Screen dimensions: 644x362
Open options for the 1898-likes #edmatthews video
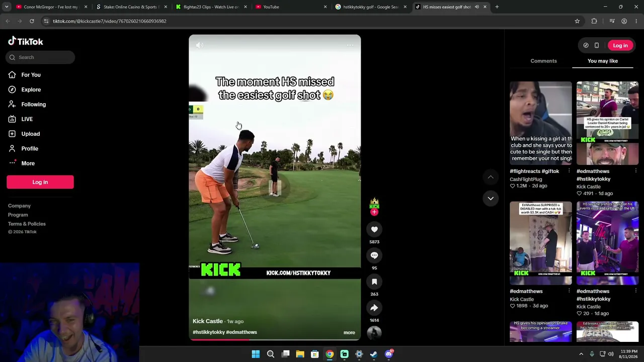click(x=569, y=291)
